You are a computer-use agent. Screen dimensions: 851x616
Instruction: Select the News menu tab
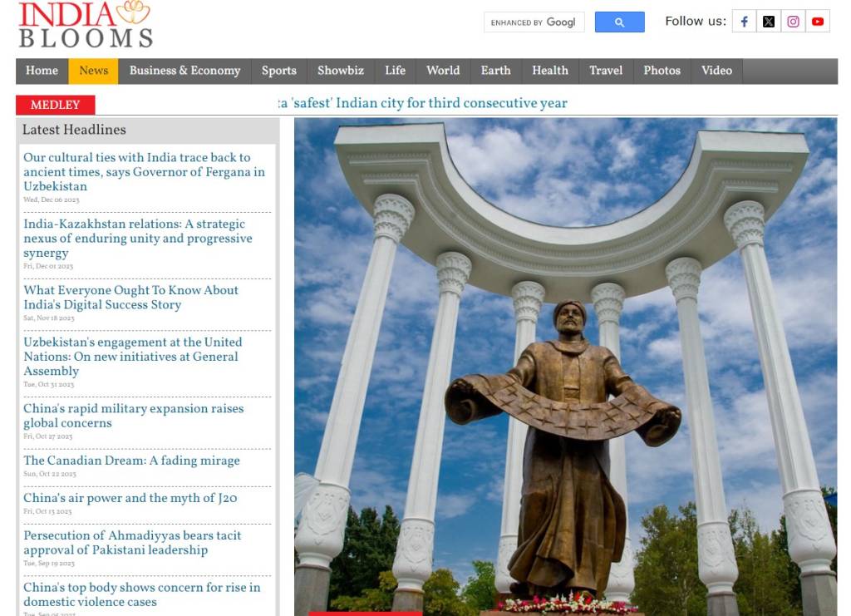click(93, 71)
